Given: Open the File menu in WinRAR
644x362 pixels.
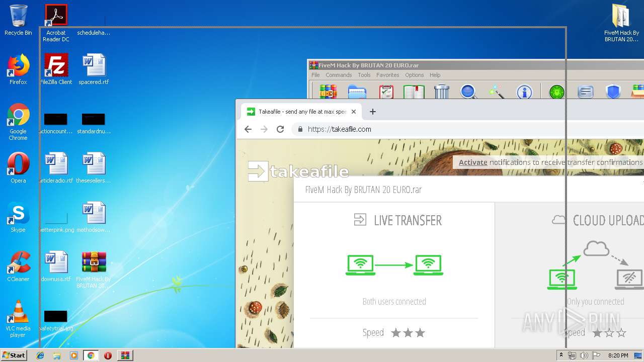Looking at the screenshot, I should (315, 75).
